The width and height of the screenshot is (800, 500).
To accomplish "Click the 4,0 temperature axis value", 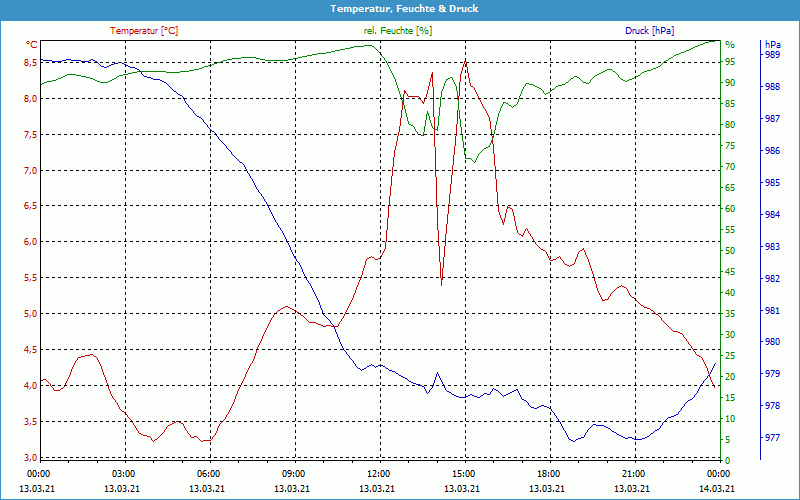I will (31, 386).
